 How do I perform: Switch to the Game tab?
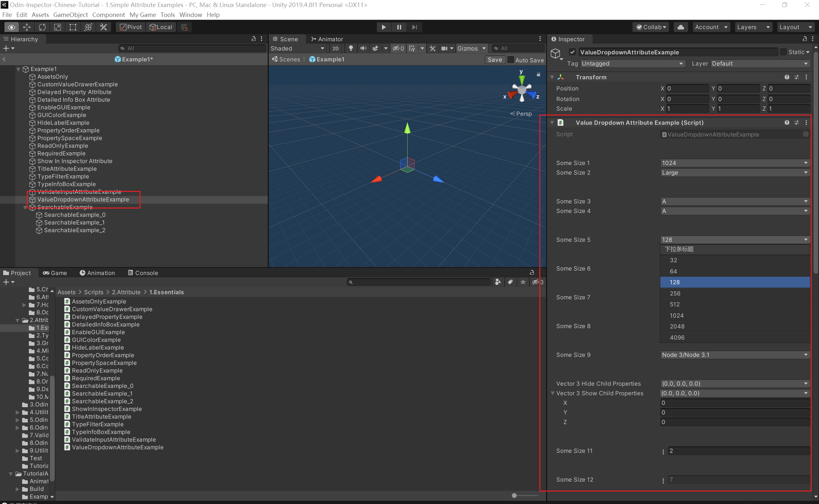(x=55, y=273)
